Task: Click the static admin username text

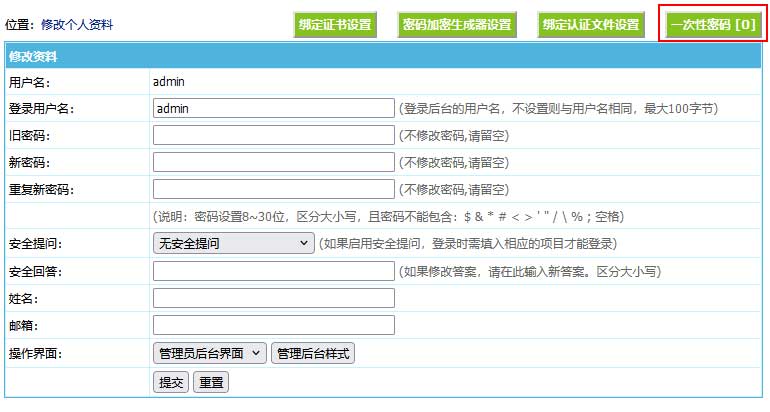Action: (x=169, y=81)
